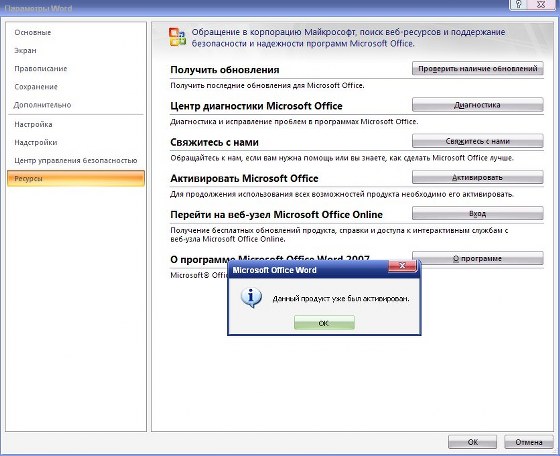
Task: Open Центр управления безопасностью
Action: [x=76, y=161]
